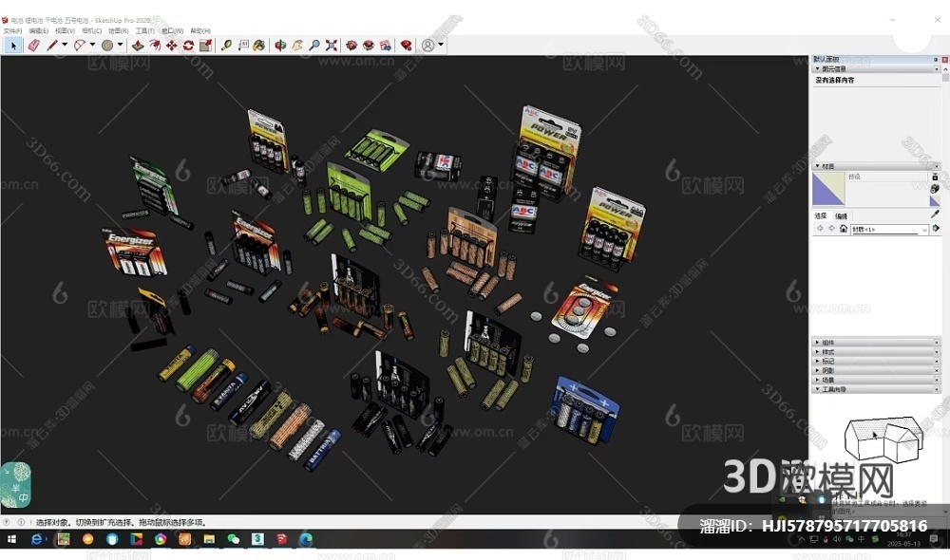Switch to the 编辑 materials tab

click(x=842, y=216)
